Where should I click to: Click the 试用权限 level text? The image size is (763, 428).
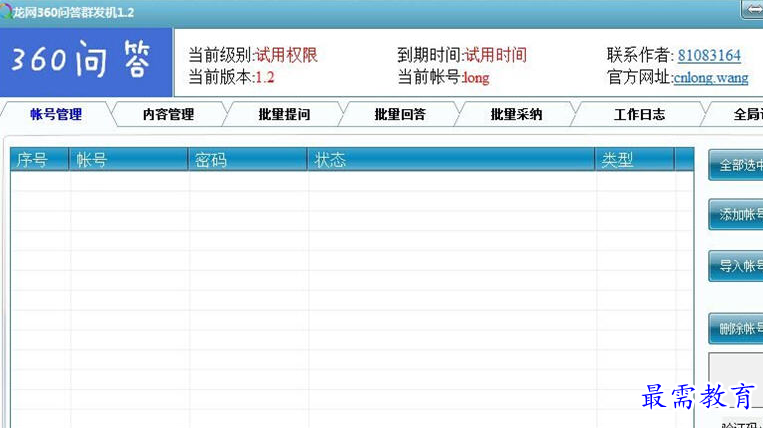[x=287, y=55]
